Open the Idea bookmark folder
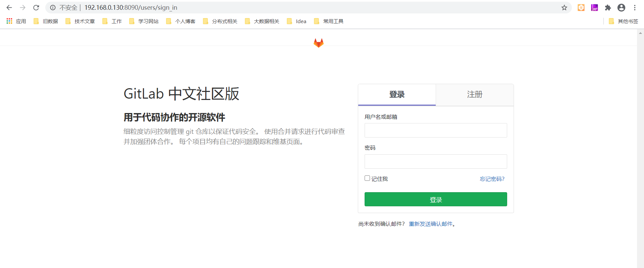644x268 pixels. (297, 21)
